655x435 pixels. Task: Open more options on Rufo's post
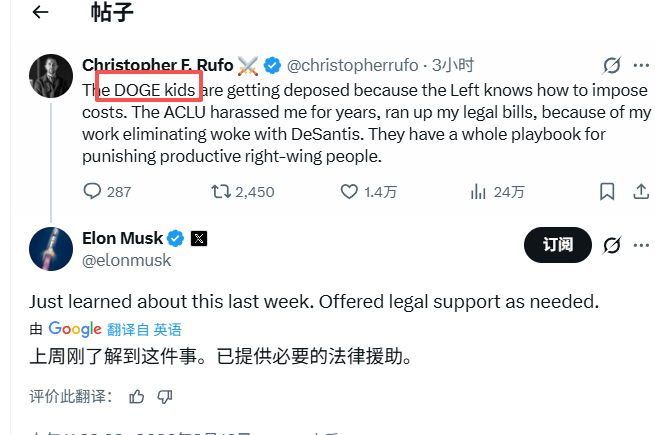[640, 66]
